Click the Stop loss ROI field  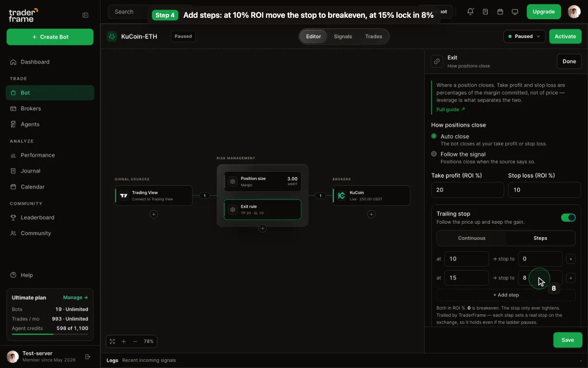544,190
